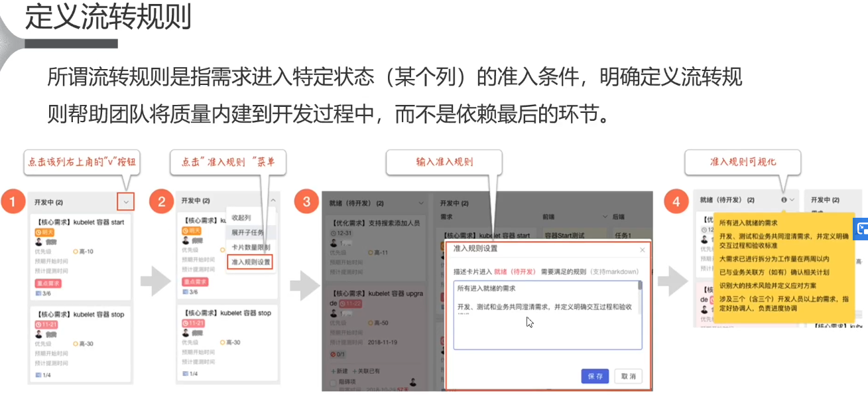The image size is (868, 401).
Task: Pick 卡片数量限制 from the column menu
Action: 249,247
